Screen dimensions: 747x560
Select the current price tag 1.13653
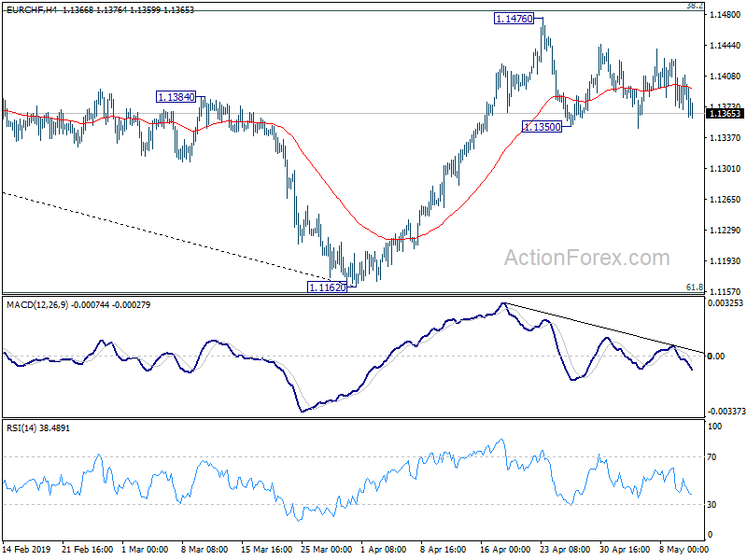pos(725,113)
